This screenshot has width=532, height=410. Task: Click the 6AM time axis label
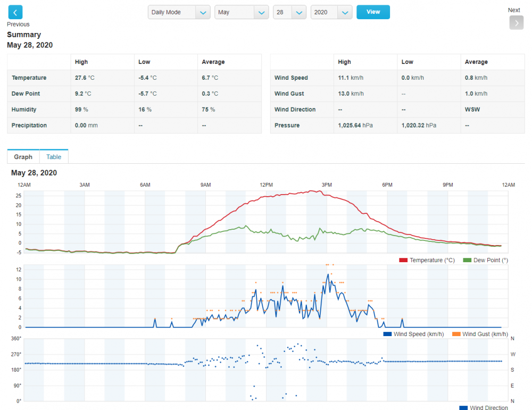(x=145, y=185)
